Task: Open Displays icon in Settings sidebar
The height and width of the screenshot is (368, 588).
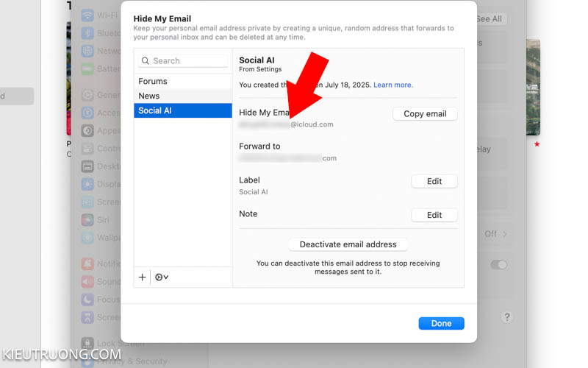Action: (87, 184)
